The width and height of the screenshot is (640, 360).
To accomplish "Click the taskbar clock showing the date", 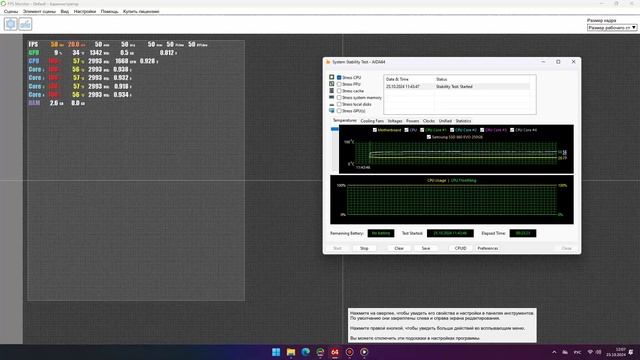I will (616, 352).
